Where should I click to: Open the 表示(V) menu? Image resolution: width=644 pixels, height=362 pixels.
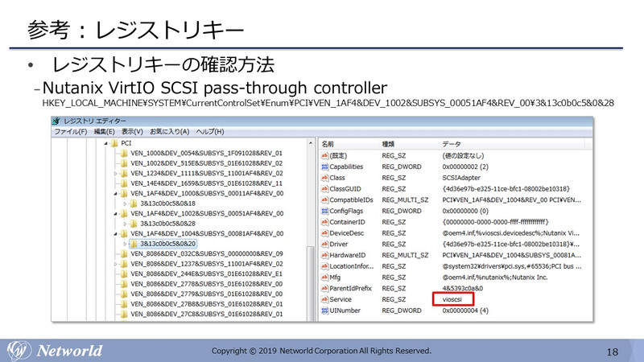(132, 132)
